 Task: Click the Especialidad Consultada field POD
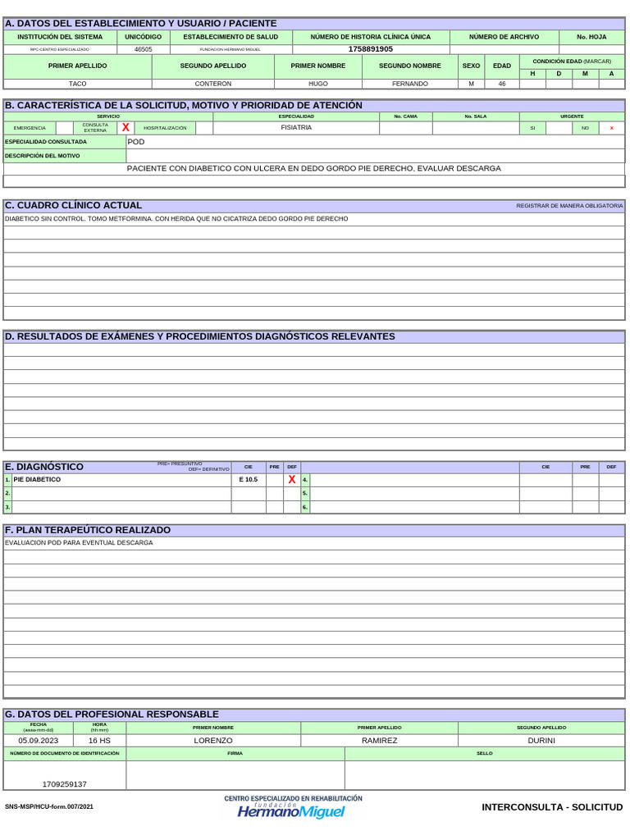[x=376, y=142]
